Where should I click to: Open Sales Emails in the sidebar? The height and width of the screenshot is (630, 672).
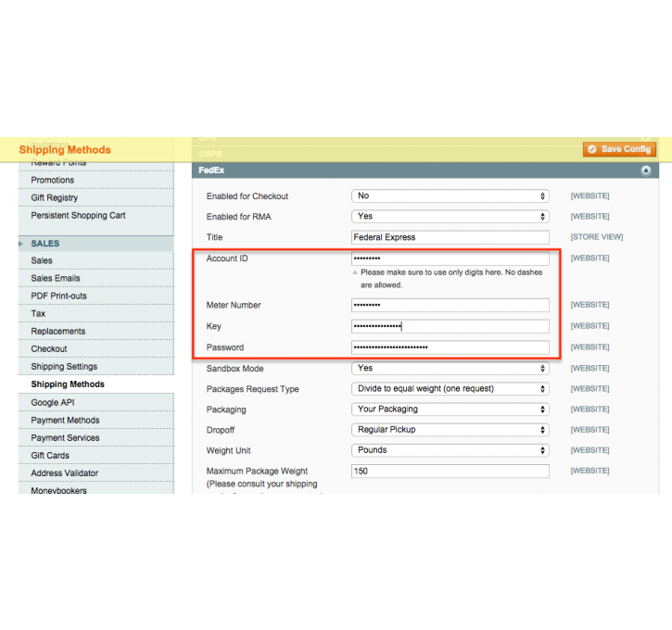(x=96, y=278)
